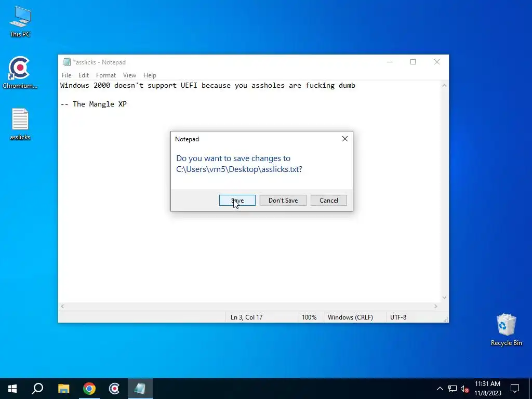The width and height of the screenshot is (532, 399).
Task: Maximize the Notepad window
Action: [x=413, y=62]
